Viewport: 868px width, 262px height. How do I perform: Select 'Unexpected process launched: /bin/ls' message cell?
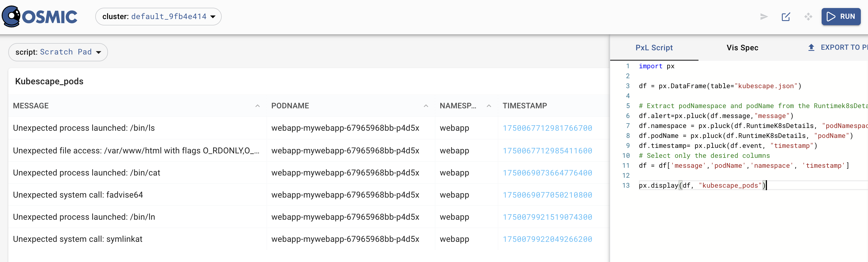pyautogui.click(x=84, y=128)
